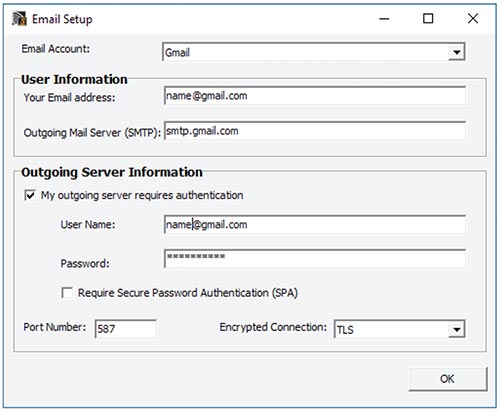500x412 pixels.
Task: Enable Require Secure Password Authentication (SPA)
Action: click(x=67, y=293)
